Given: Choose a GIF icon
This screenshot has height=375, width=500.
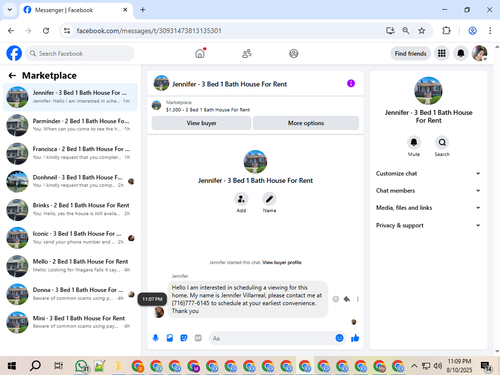Looking at the screenshot, I should pyautogui.click(x=198, y=338).
